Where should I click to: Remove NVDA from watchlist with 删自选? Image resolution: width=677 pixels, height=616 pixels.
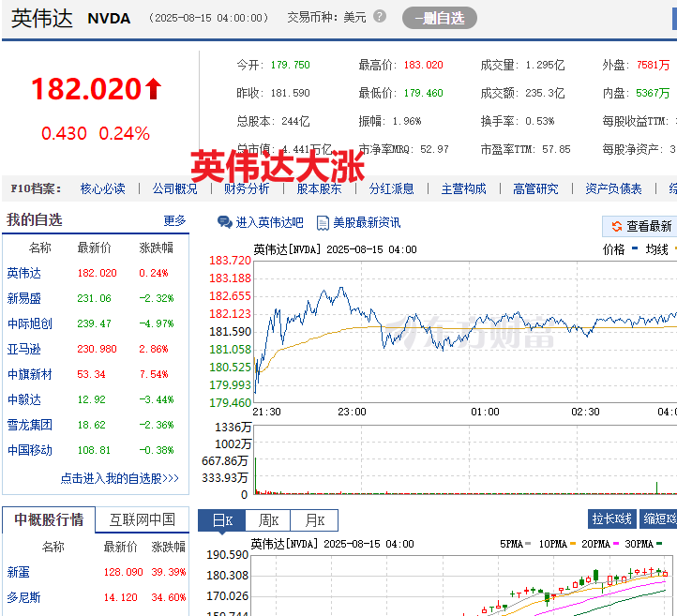point(440,18)
